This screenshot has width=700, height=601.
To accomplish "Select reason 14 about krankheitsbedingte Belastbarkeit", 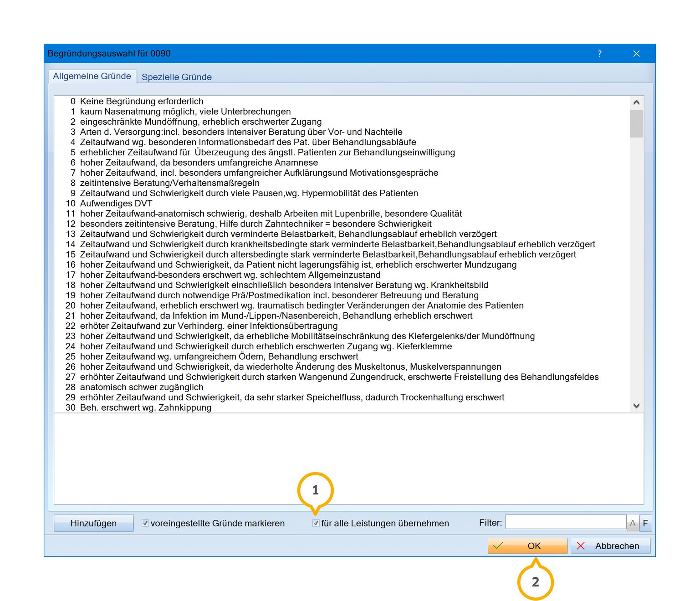I will pos(342,244).
